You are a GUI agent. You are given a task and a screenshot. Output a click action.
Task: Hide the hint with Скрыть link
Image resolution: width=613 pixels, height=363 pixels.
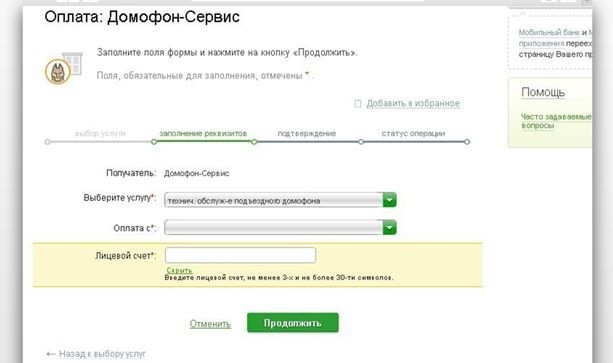tap(179, 270)
